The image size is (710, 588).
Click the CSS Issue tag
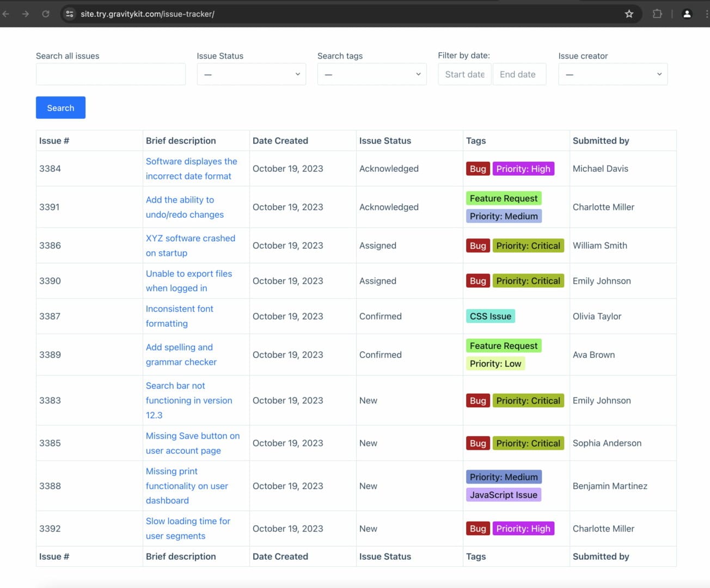click(x=490, y=316)
